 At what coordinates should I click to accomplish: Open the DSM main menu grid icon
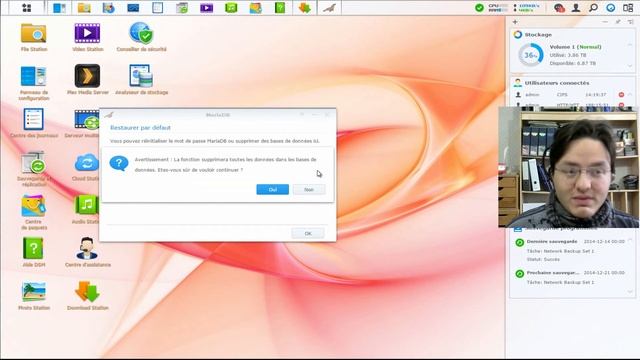(x=27, y=8)
